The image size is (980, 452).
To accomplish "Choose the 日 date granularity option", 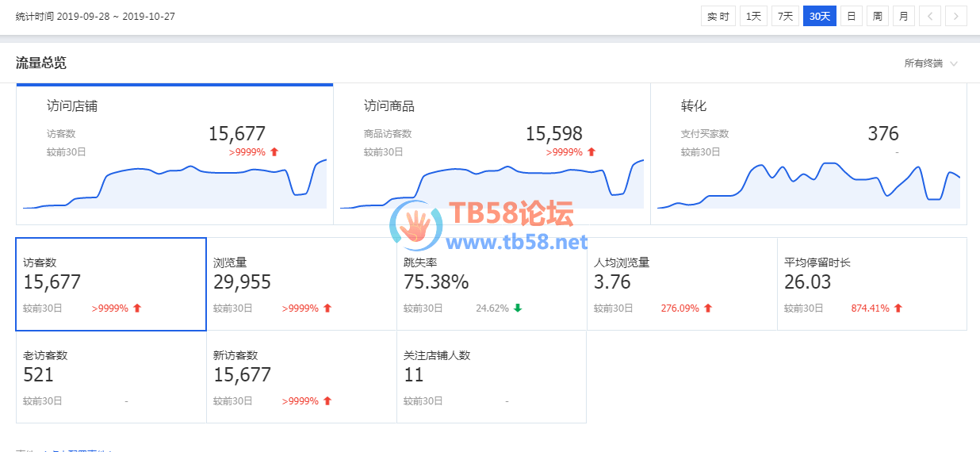I will (852, 16).
